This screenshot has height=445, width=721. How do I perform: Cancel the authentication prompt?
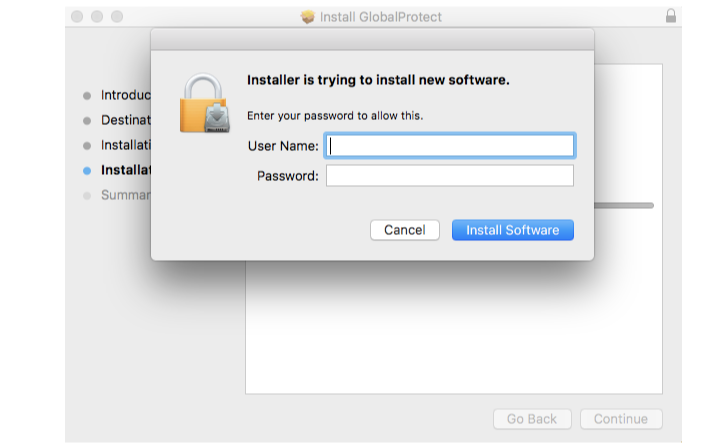(x=404, y=230)
